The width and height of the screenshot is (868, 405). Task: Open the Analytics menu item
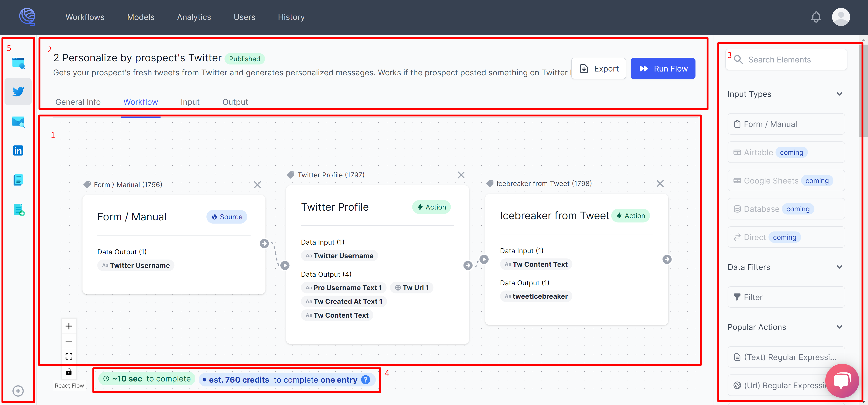point(194,17)
